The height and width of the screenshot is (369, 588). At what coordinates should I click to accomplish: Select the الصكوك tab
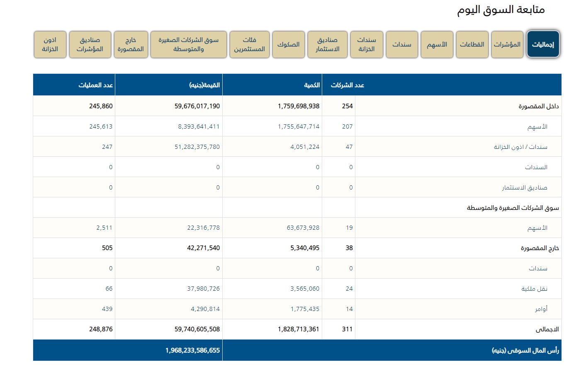click(x=288, y=44)
